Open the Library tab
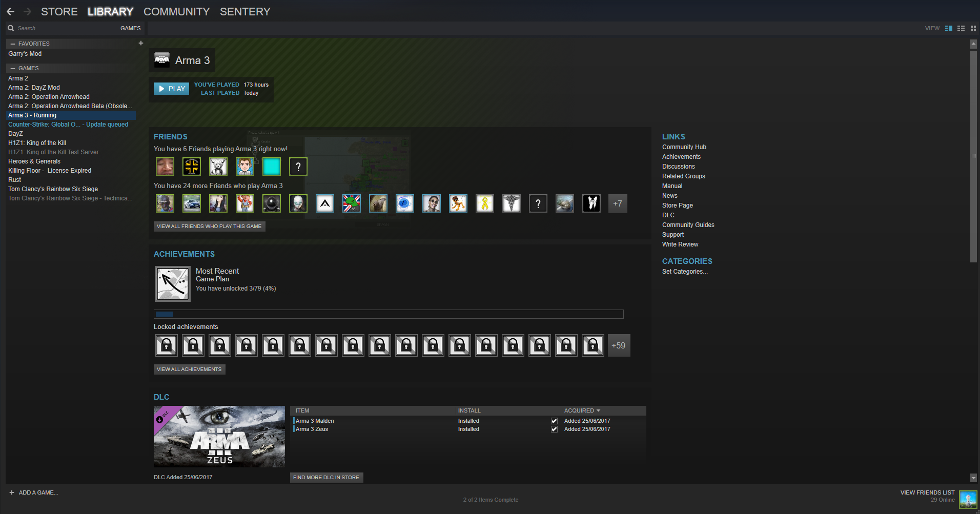980x514 pixels. (x=110, y=11)
